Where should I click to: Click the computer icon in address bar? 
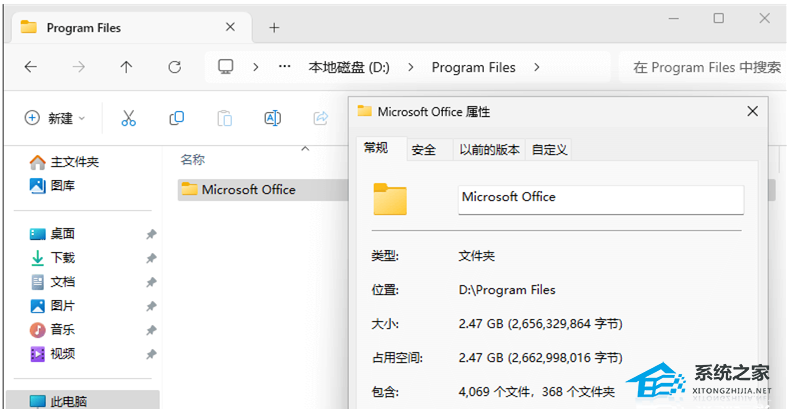pos(225,67)
